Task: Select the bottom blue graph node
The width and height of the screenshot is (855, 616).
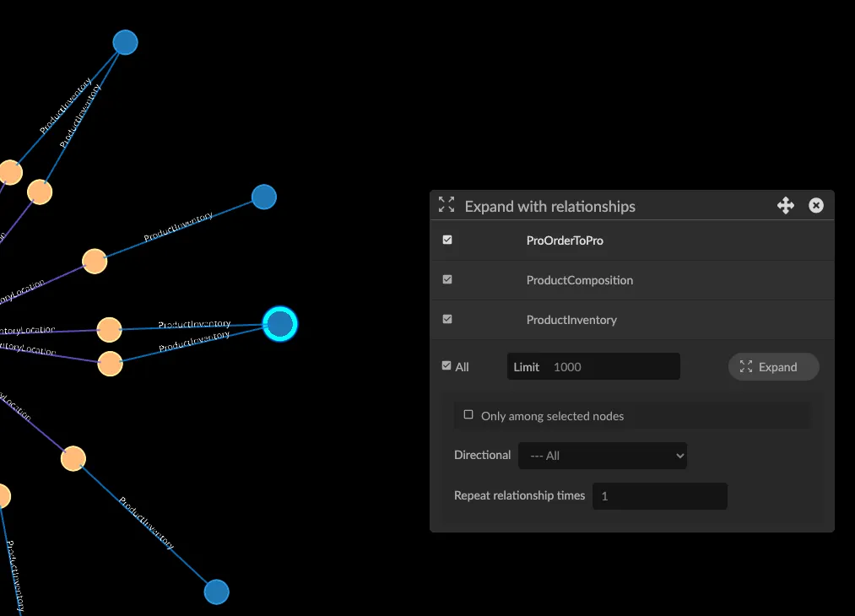Action: pyautogui.click(x=216, y=592)
